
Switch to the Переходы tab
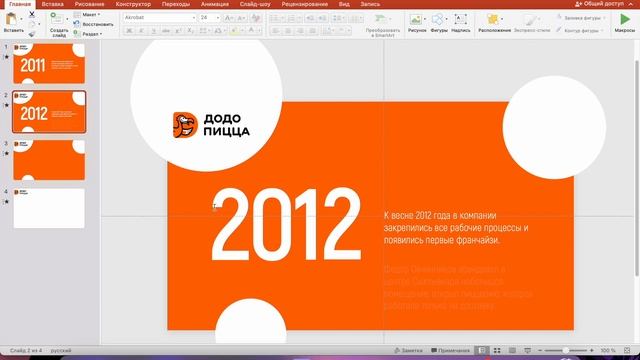point(176,4)
